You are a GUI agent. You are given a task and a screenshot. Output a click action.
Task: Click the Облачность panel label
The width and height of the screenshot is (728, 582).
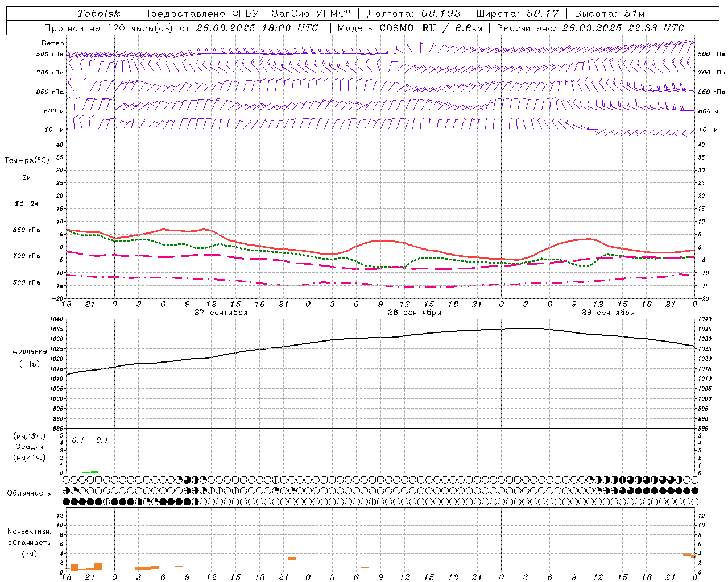[29, 493]
